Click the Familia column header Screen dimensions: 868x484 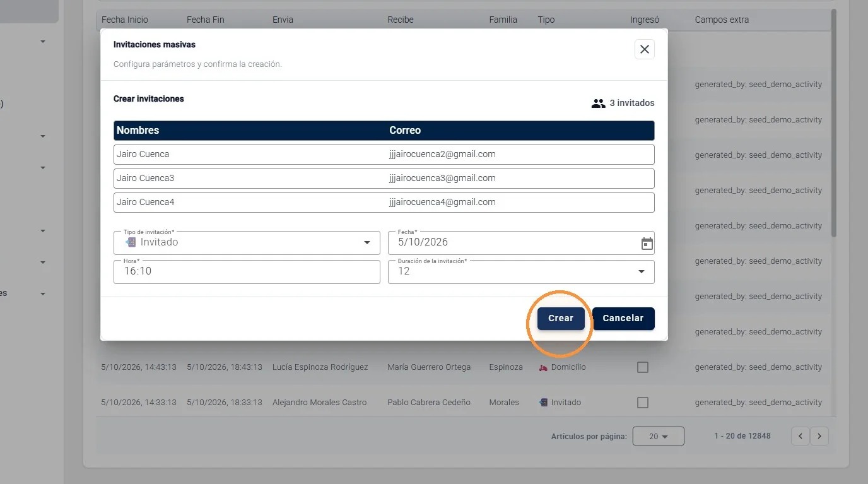click(503, 20)
